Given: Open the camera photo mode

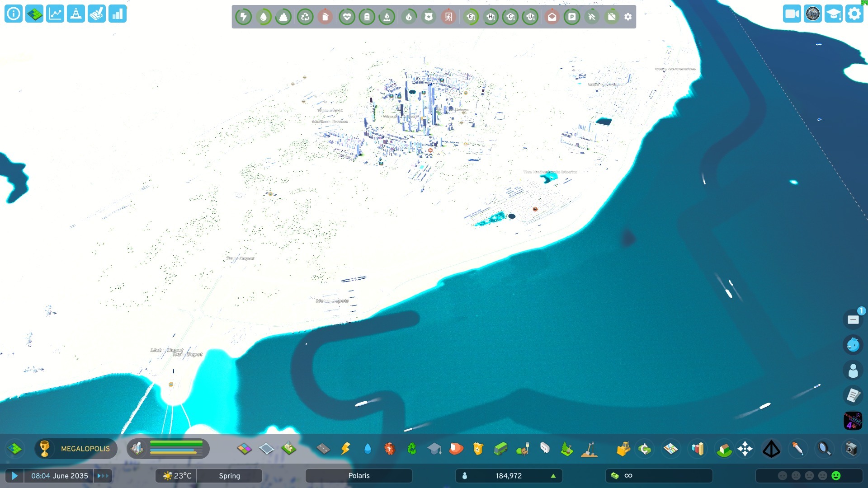Looking at the screenshot, I should click(851, 449).
